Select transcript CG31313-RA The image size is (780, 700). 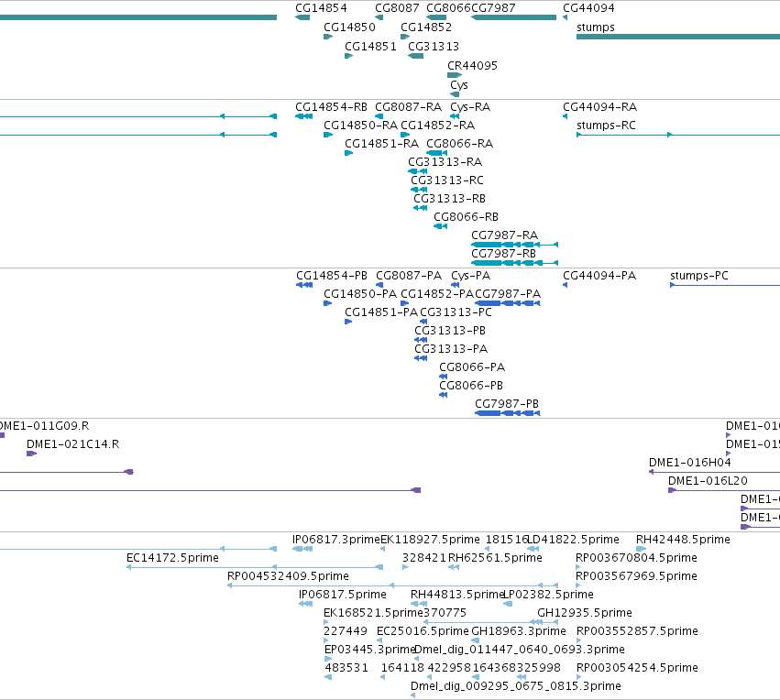pos(445,162)
